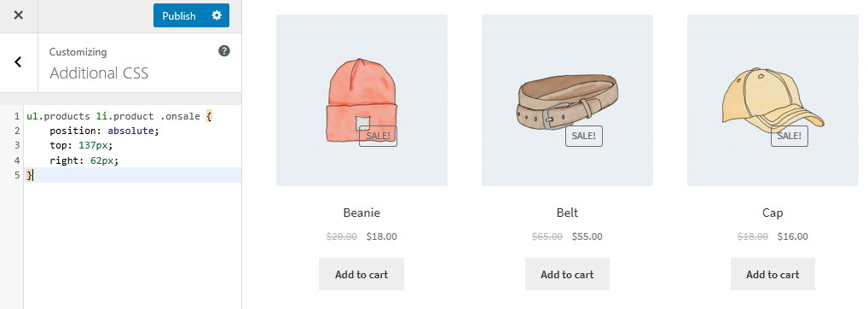Add the Cap to cart
This screenshot has height=309, width=868.
point(773,274)
